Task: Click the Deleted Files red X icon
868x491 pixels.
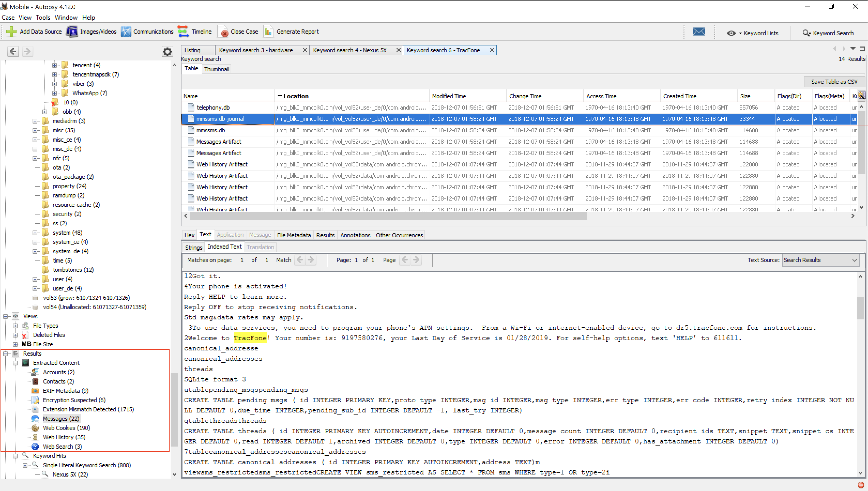Action: tap(25, 335)
